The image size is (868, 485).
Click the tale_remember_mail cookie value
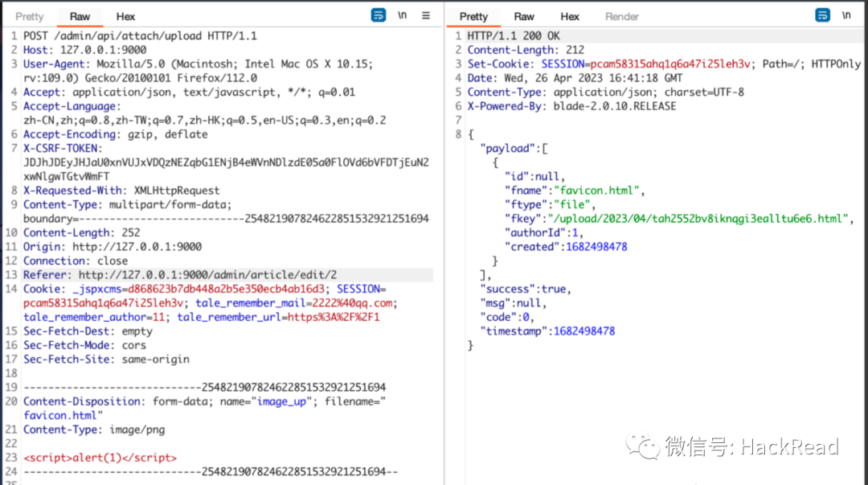tap(353, 303)
